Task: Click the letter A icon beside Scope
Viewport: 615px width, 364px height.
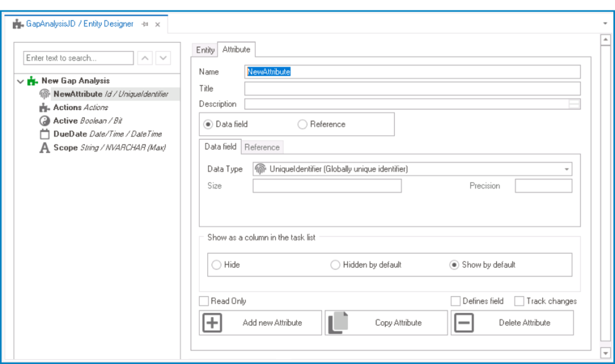Action: (44, 148)
